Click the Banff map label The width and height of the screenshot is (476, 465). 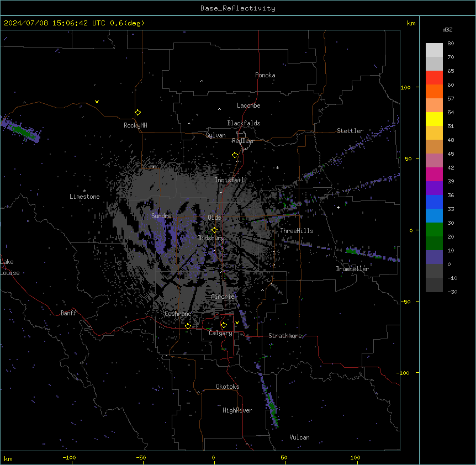coord(68,313)
